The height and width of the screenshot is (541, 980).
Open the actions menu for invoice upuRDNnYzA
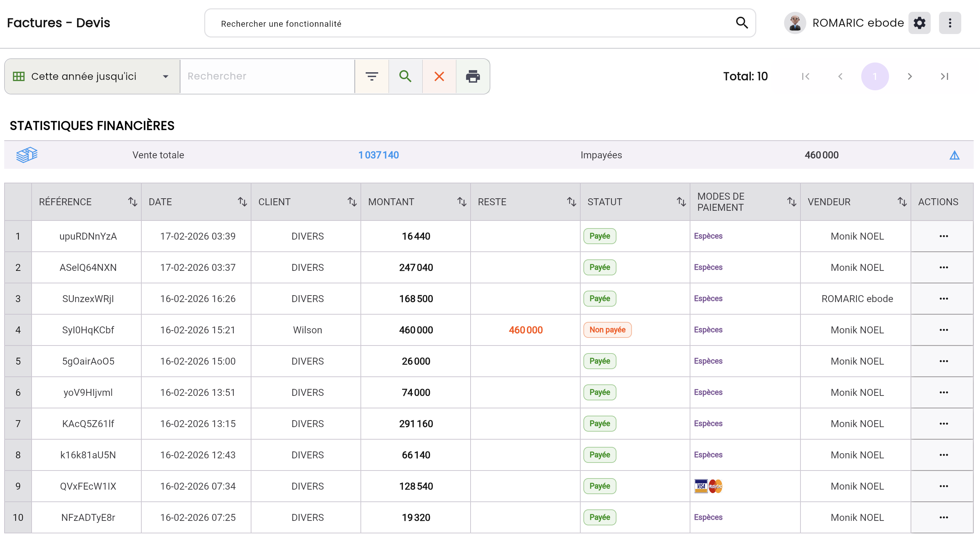pyautogui.click(x=943, y=236)
